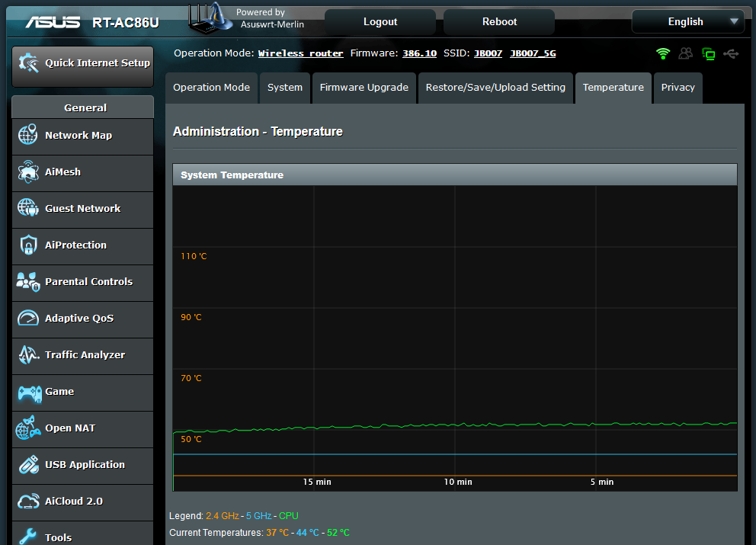
Task: Click the Adaptive QoS gauge icon
Action: [28, 318]
